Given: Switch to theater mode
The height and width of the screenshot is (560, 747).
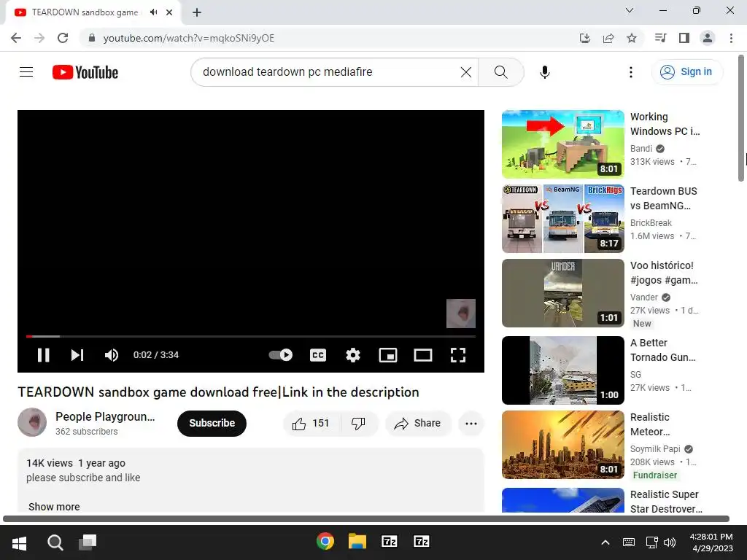Looking at the screenshot, I should point(423,355).
